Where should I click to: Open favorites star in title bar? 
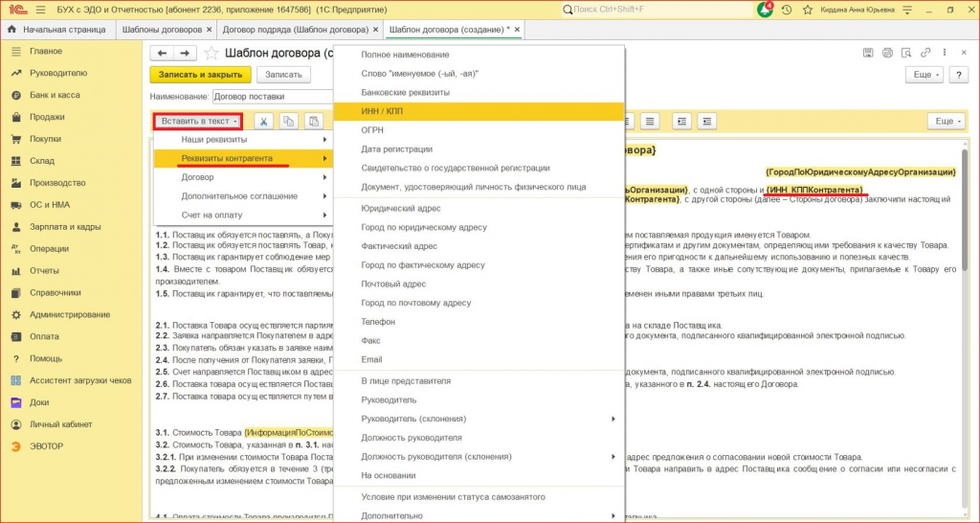808,10
